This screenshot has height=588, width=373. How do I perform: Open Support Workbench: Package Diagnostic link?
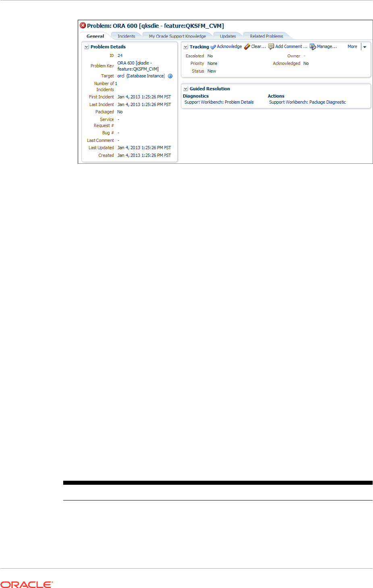pos(307,102)
